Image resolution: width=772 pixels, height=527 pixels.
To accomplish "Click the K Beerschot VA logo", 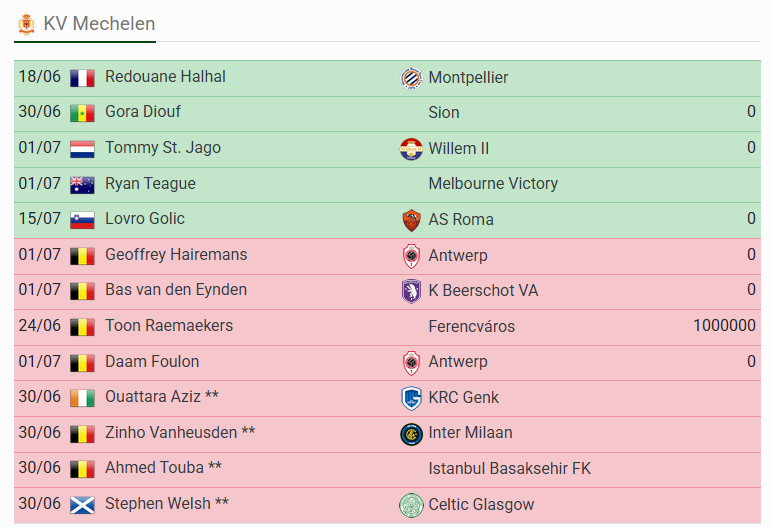I will pos(411,291).
